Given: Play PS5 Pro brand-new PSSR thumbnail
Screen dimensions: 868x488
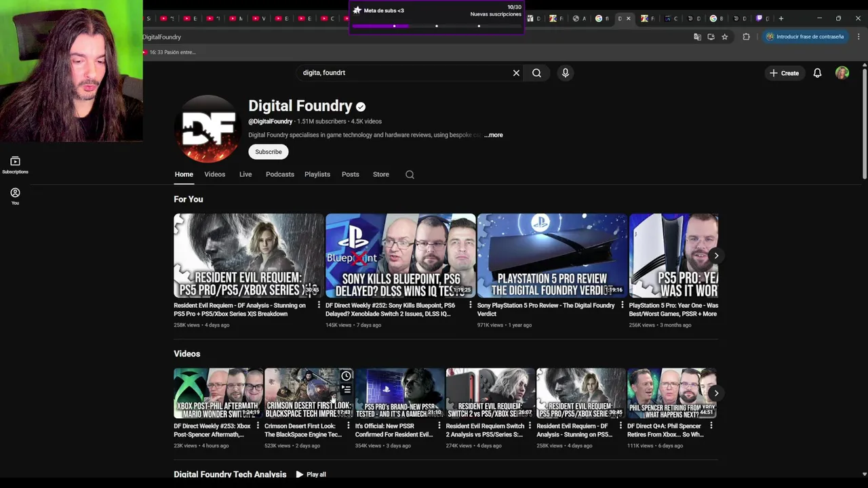Looking at the screenshot, I should [399, 393].
